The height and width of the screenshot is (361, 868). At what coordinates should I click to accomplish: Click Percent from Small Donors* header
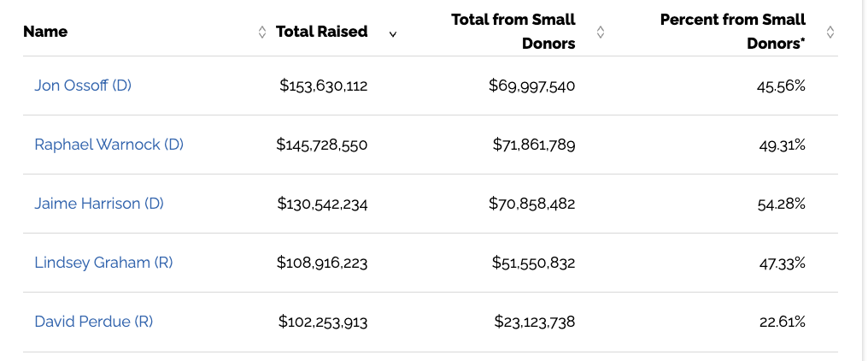[733, 32]
